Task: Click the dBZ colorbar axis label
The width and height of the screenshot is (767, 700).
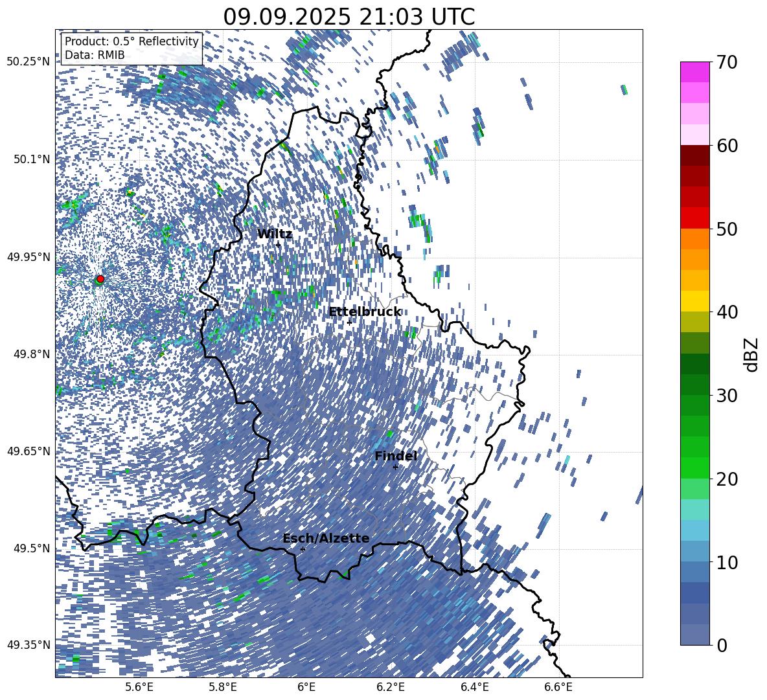Action: point(752,354)
